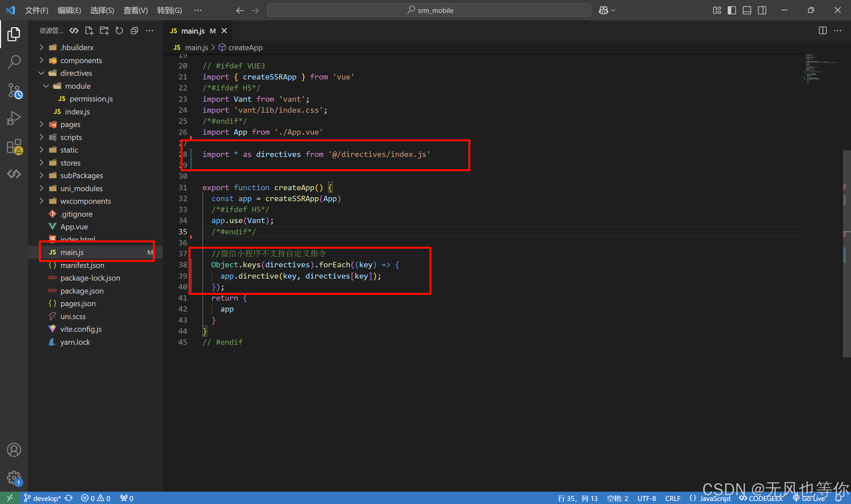Open the Explorer view in activity bar
This screenshot has height=504, width=851.
[x=14, y=34]
